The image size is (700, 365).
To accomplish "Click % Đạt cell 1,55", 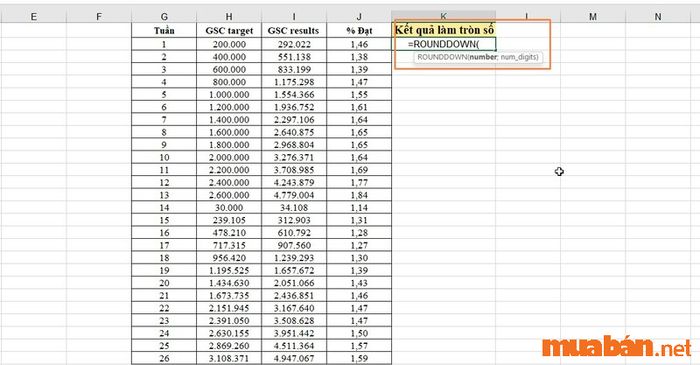I will pyautogui.click(x=359, y=95).
